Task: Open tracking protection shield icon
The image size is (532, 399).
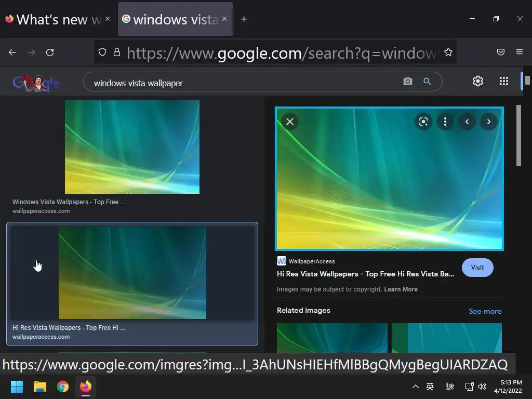Action: 102,52
